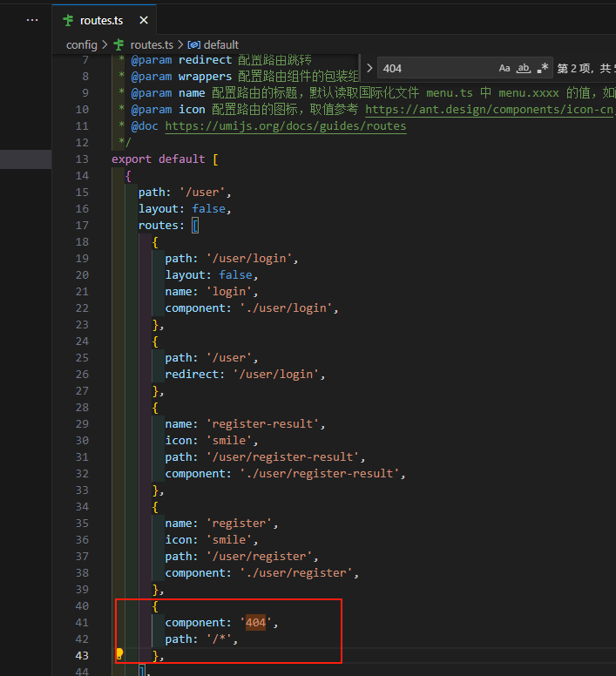Screen dimensions: 616x676
Task: Click the find result count text
Action: click(586, 68)
